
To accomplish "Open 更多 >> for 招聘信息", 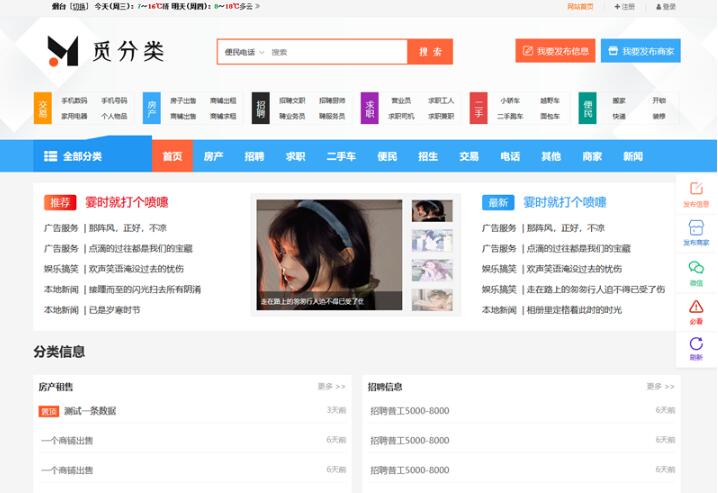I will pyautogui.click(x=660, y=387).
